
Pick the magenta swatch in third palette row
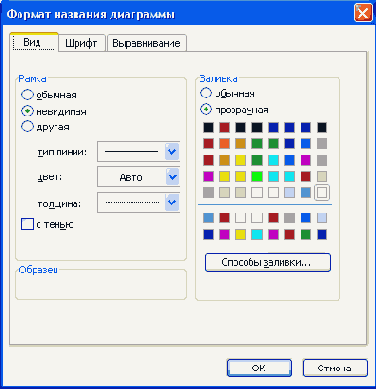tap(306, 160)
